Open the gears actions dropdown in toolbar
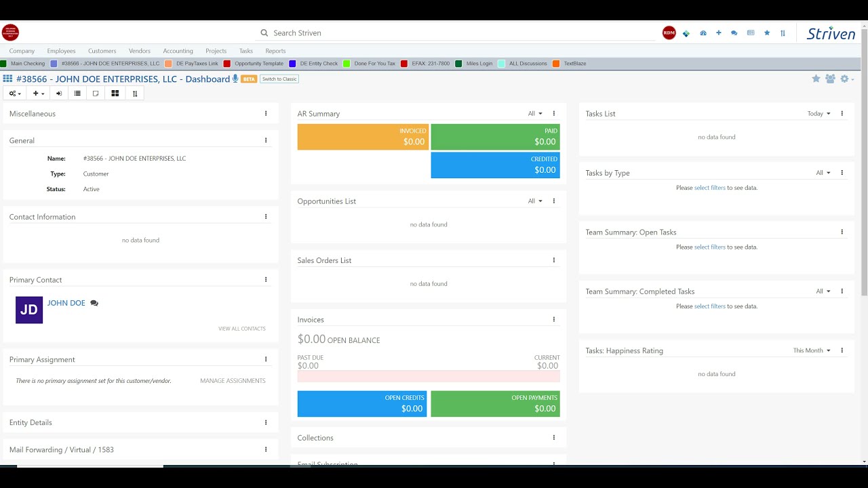This screenshot has width=868, height=488. pyautogui.click(x=15, y=94)
